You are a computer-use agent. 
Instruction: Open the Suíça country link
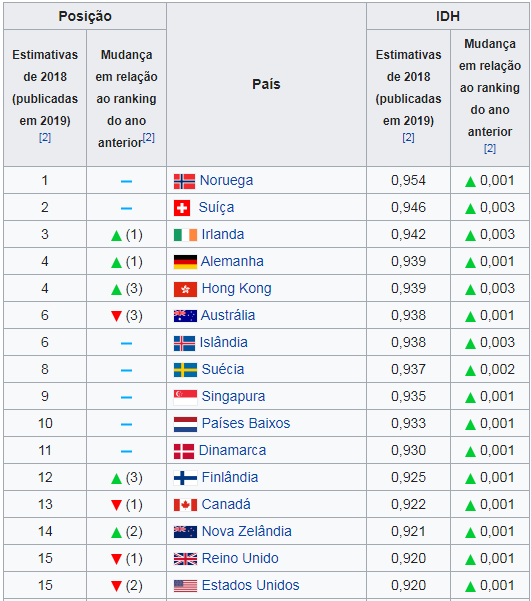coord(216,208)
